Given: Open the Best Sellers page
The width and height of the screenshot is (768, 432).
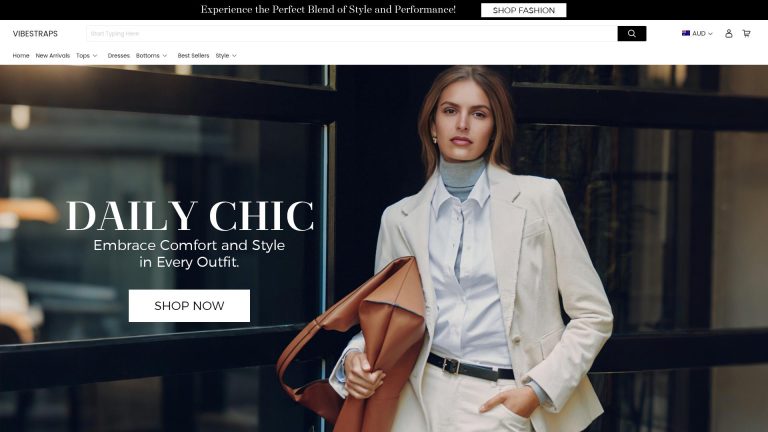Looking at the screenshot, I should [193, 56].
